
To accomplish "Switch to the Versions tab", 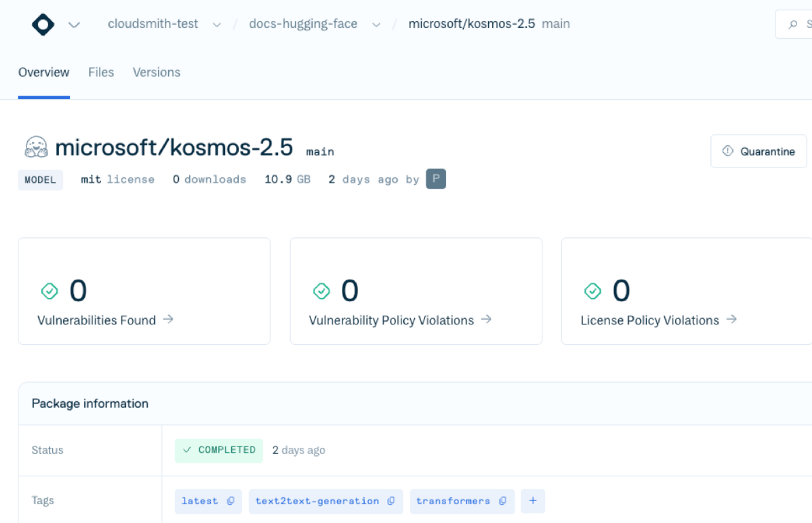I will tap(156, 72).
